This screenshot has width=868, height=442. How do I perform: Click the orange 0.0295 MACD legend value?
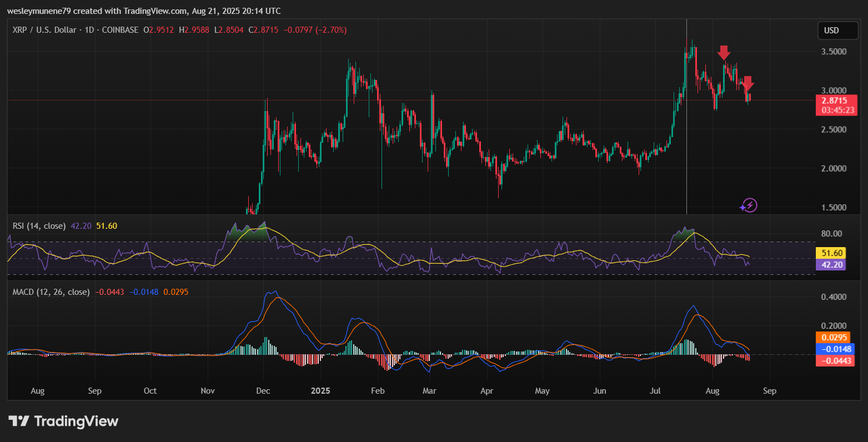(x=176, y=292)
